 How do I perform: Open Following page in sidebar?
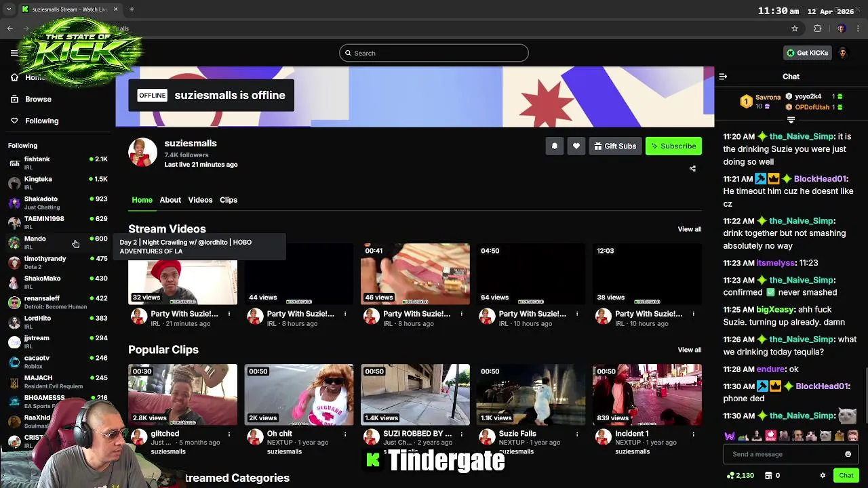pos(42,121)
